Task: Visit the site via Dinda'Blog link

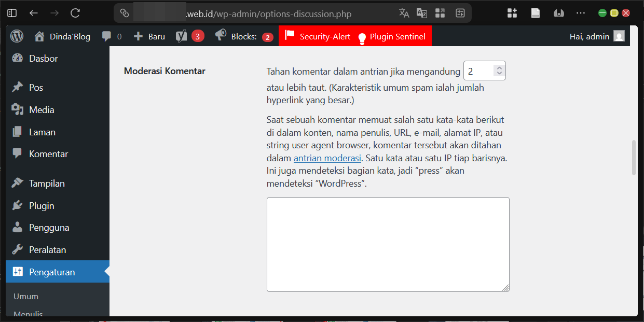Action: pos(70,36)
